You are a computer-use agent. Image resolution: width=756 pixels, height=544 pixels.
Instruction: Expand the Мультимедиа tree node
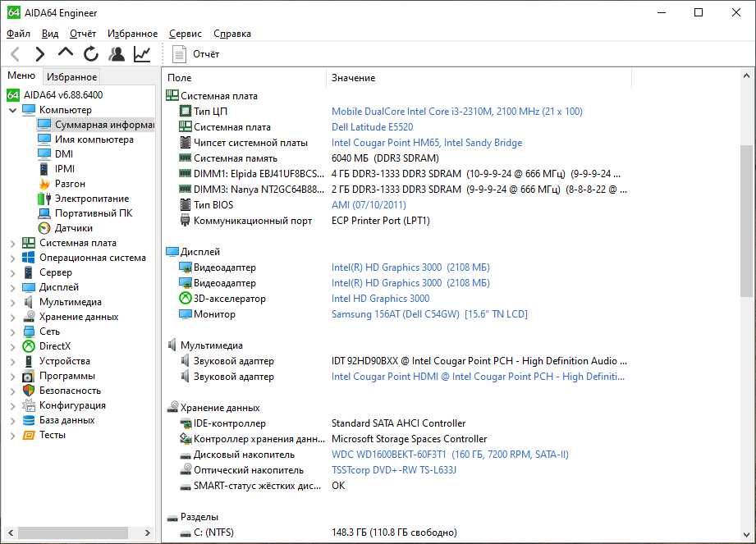[x=13, y=303]
